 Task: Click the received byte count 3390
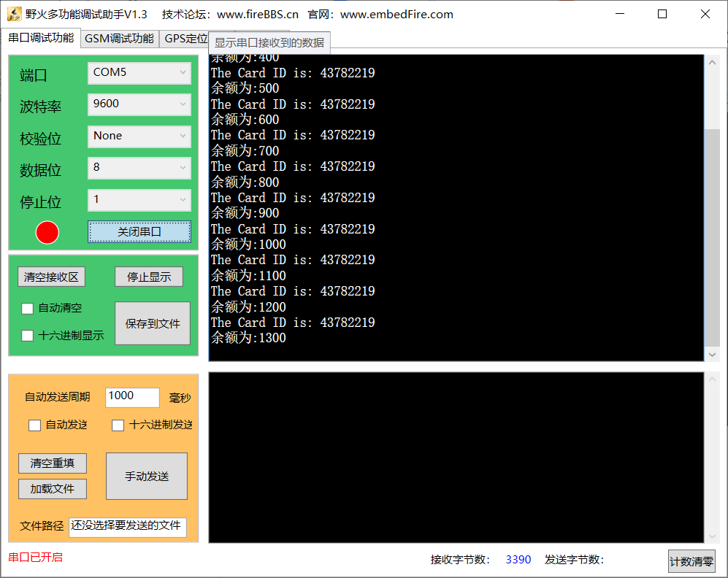pos(518,560)
